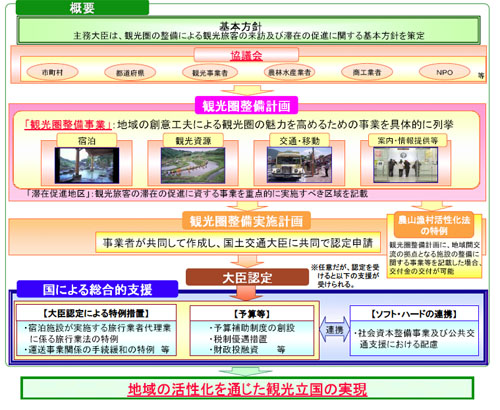Click the orange 観光圏整備実施計画 title
The height and width of the screenshot is (410, 500).
[246, 221]
